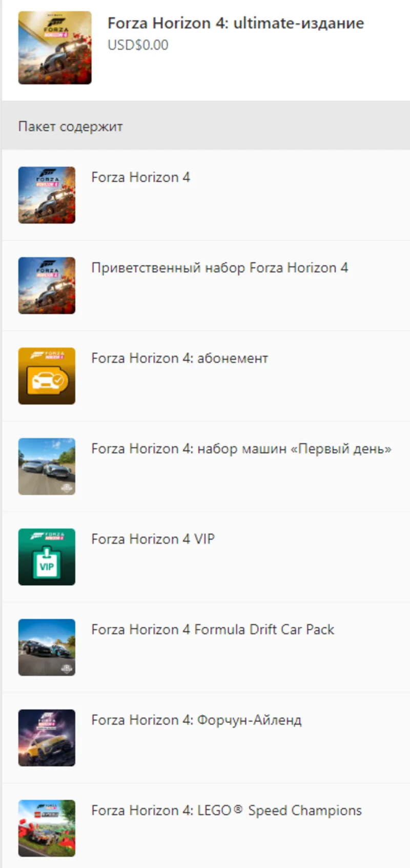410x868 pixels.
Task: Open the 'Forza Horizon 4: Форчун-Айленд' title
Action: tap(196, 721)
